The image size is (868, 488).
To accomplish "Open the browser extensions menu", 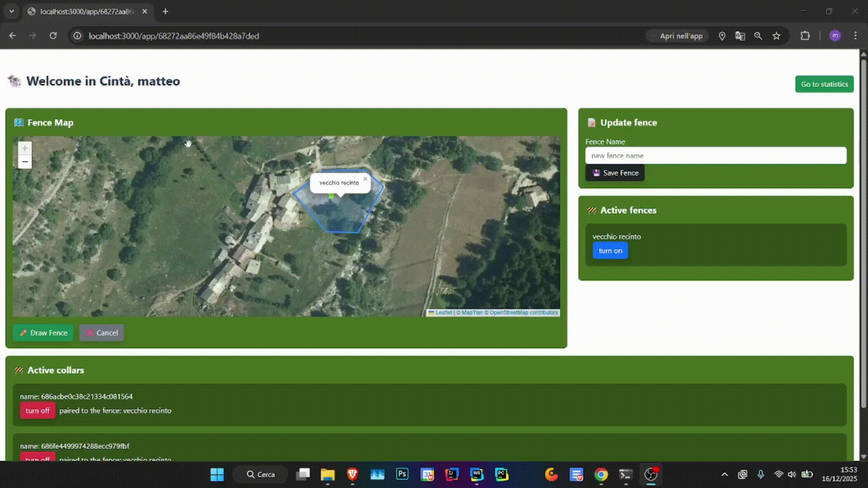I will coord(805,36).
